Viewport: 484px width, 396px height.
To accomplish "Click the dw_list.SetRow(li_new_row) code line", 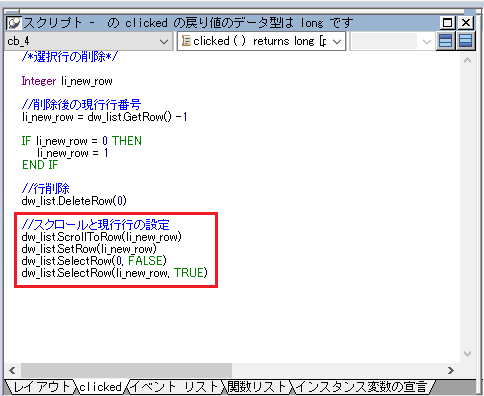I will tap(89, 249).
